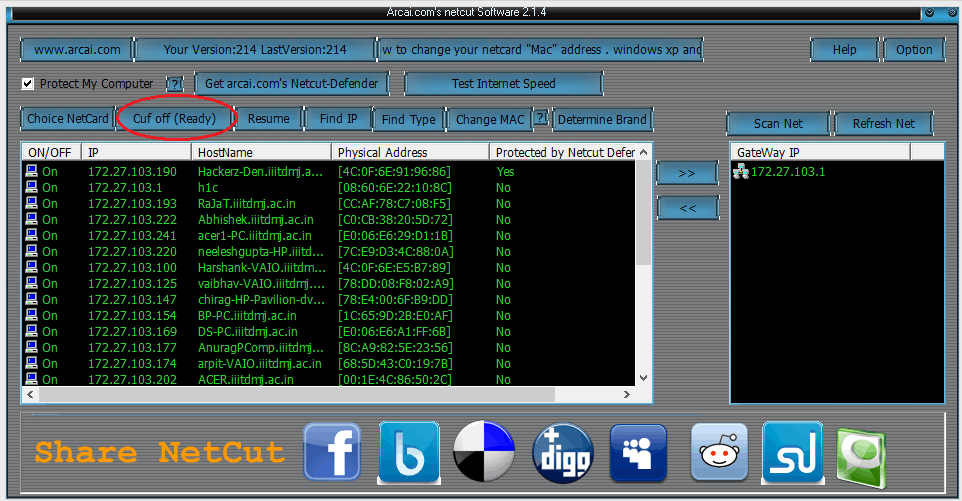
Task: Open www.arcai.com website button
Action: point(77,50)
